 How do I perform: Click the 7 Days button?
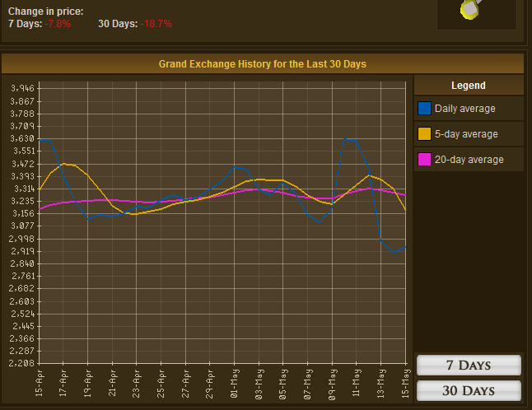(x=469, y=366)
